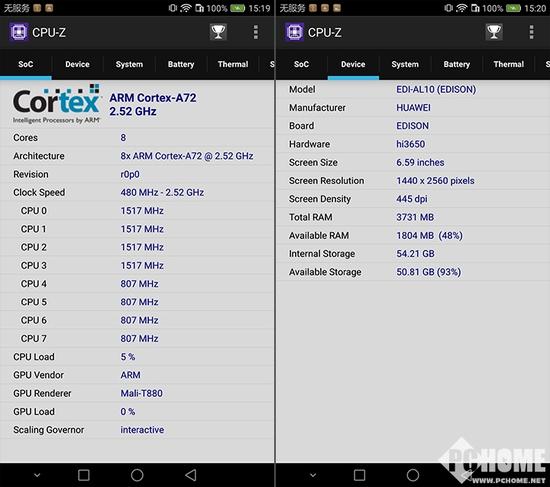Tap '8x ARM Cortex-A72 @ 2.52 GHz' value
The image size is (550, 487).
click(187, 156)
